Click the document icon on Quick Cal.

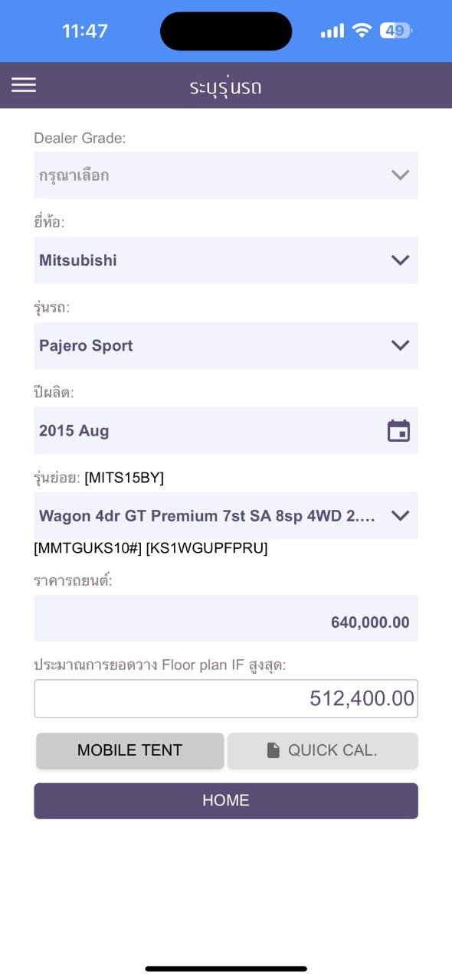273,751
